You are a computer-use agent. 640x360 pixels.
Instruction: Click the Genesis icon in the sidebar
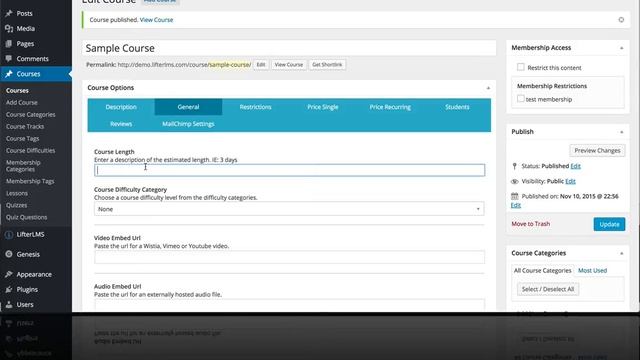(x=9, y=254)
